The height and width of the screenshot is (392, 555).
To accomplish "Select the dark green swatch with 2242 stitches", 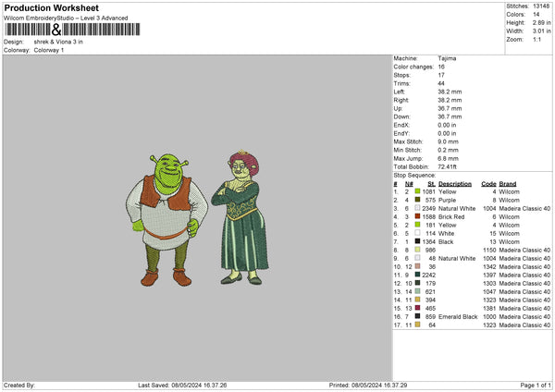I will [x=417, y=275].
